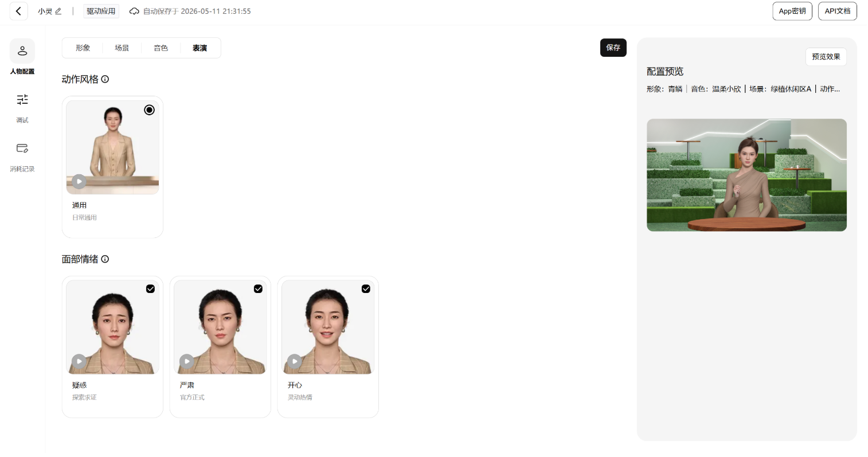Click the 通用 action style thumbnail

click(x=112, y=147)
